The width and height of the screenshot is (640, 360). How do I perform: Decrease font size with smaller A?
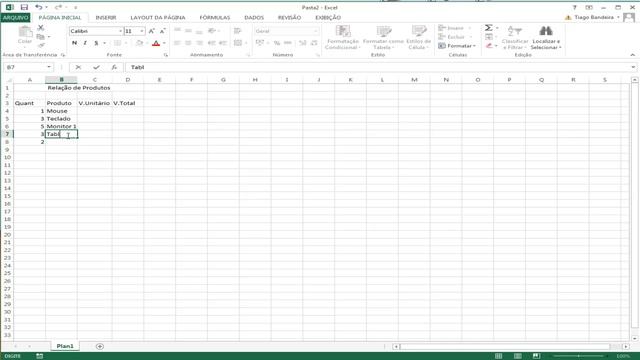[162, 31]
